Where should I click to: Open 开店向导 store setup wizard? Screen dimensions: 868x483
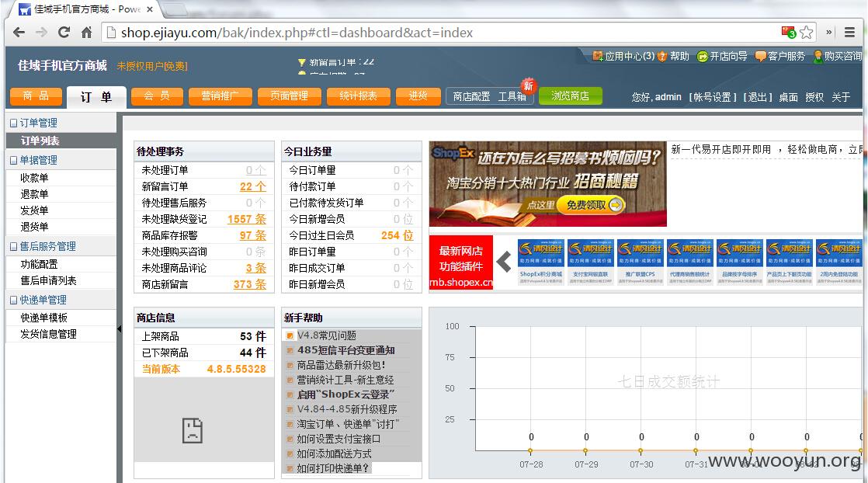(x=722, y=56)
